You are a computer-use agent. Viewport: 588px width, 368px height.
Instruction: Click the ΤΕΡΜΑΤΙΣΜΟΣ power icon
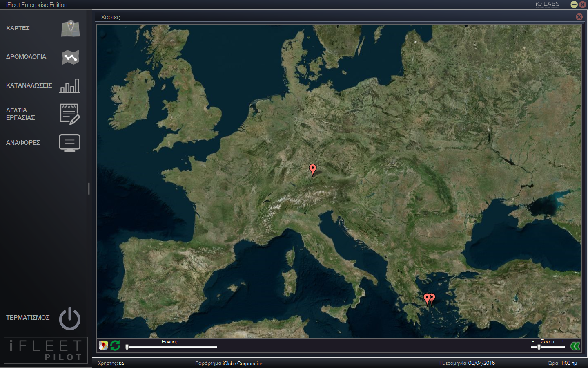(70, 318)
